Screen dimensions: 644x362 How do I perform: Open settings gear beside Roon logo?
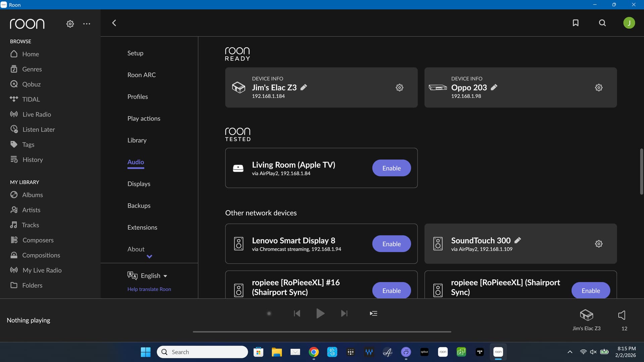[70, 24]
